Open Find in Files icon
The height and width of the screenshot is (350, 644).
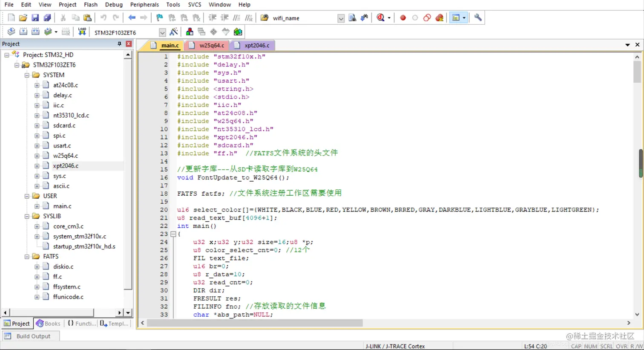(264, 18)
